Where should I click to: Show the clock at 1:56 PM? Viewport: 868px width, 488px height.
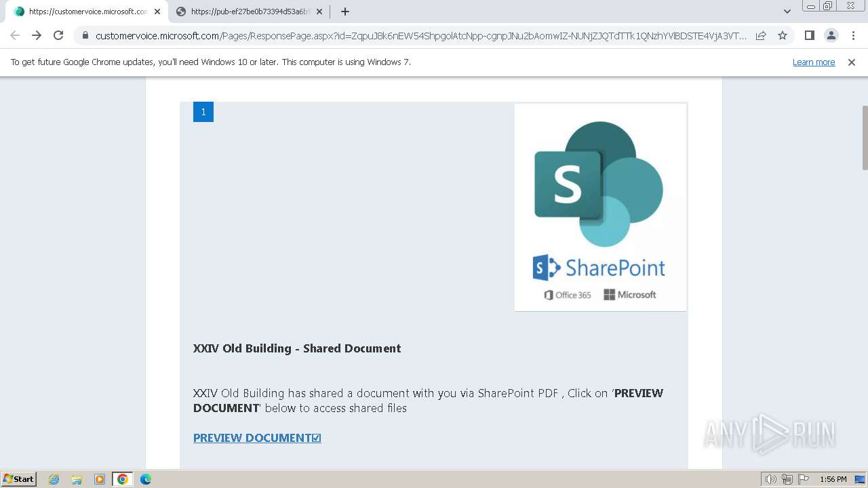pos(833,479)
